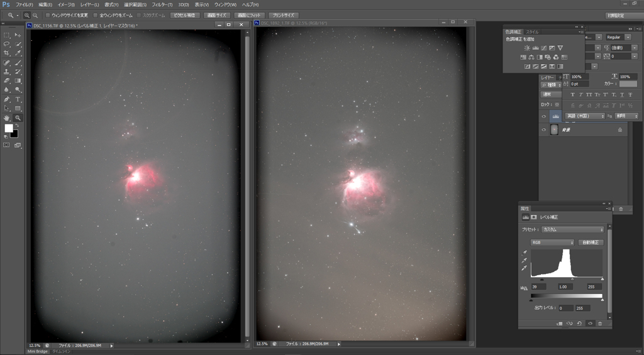
Task: Select the Rectangle shape tool
Action: [x=18, y=108]
